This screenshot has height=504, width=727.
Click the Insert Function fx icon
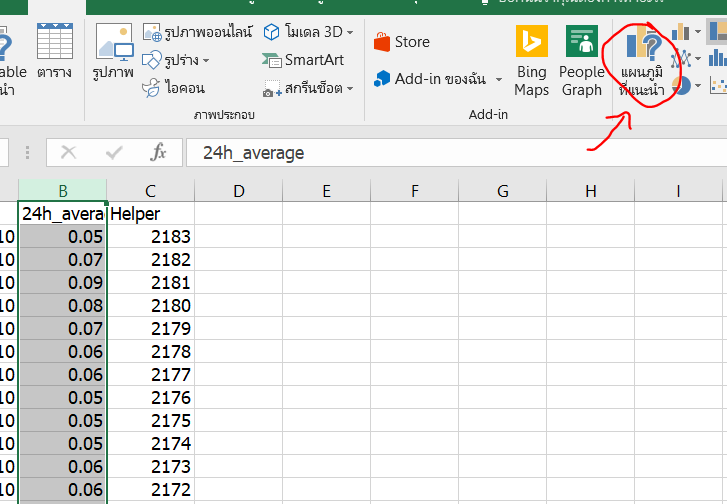click(158, 152)
